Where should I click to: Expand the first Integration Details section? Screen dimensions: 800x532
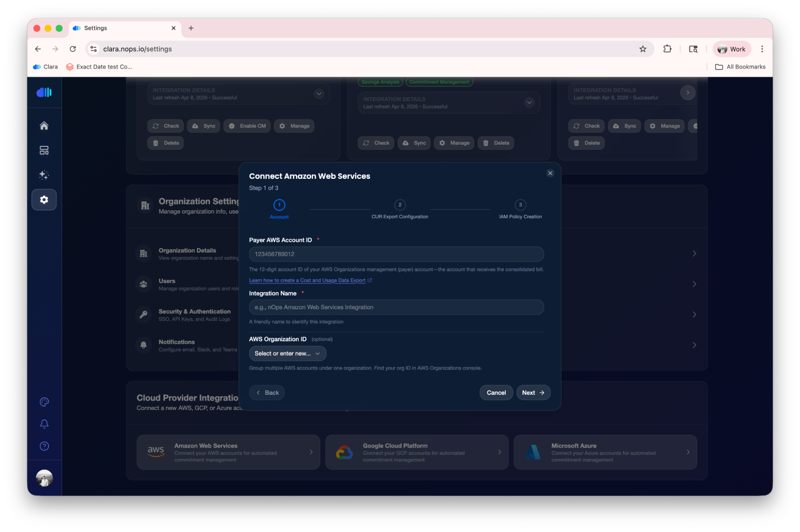click(319, 94)
